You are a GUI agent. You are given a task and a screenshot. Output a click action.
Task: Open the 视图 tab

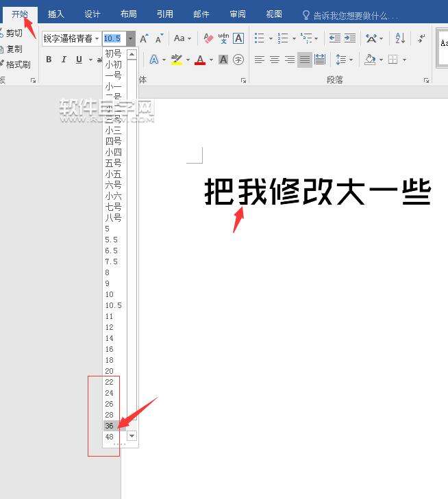click(x=274, y=14)
